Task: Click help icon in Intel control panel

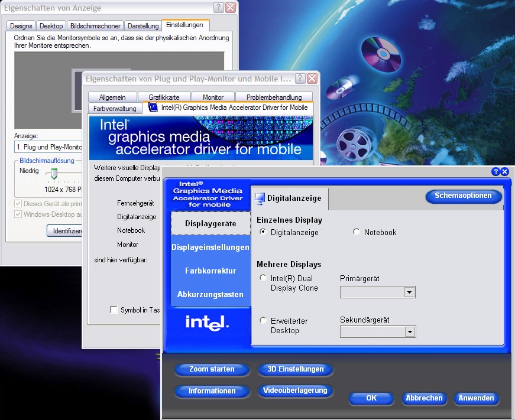Action: (495, 171)
